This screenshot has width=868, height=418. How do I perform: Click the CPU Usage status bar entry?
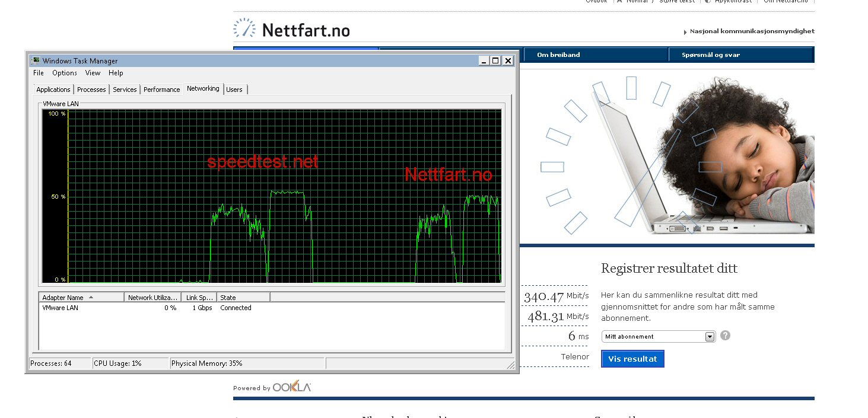(x=129, y=363)
